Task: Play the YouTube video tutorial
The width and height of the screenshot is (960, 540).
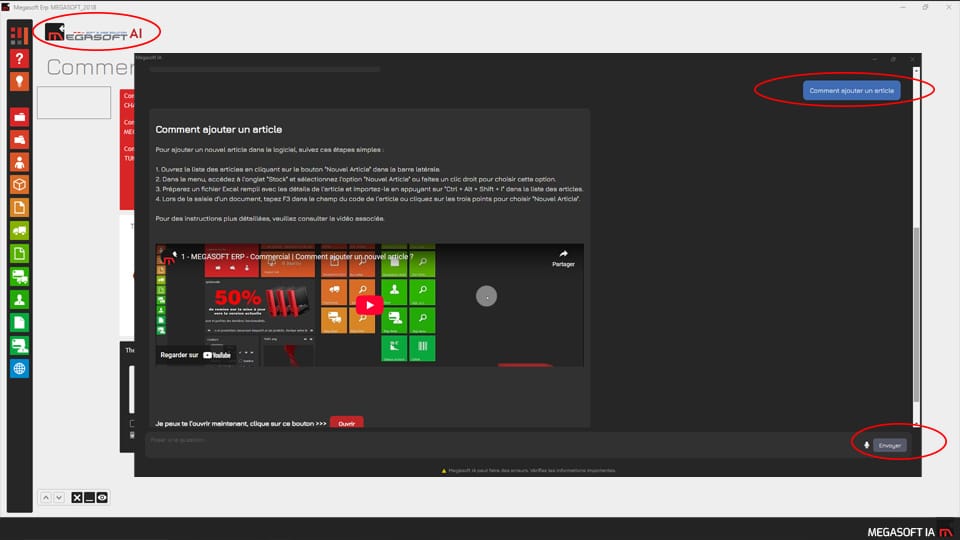Action: [369, 305]
